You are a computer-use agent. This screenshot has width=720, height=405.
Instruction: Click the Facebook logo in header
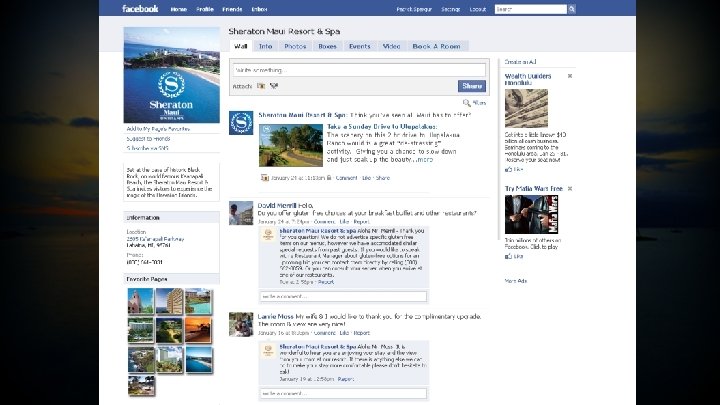point(140,9)
